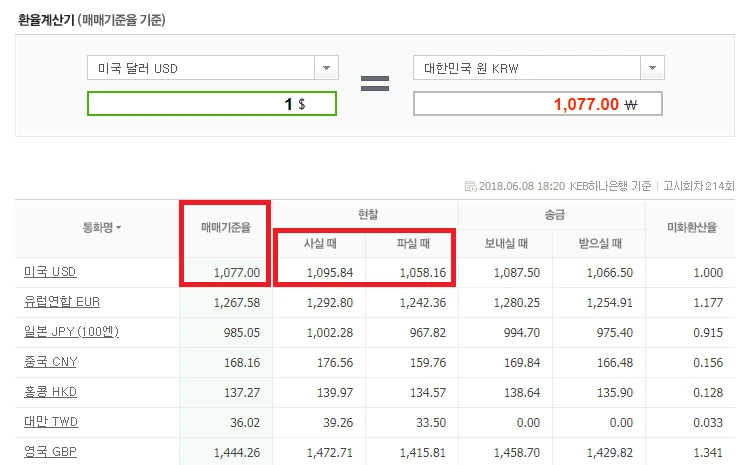
Task: Click the calendar icon beside 2018.06.08 timestamp
Action: (470, 186)
